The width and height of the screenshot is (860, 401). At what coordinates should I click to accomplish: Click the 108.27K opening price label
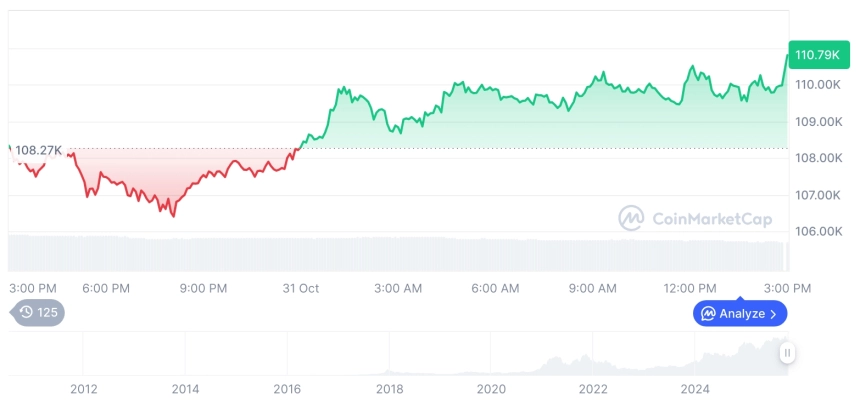coord(38,150)
